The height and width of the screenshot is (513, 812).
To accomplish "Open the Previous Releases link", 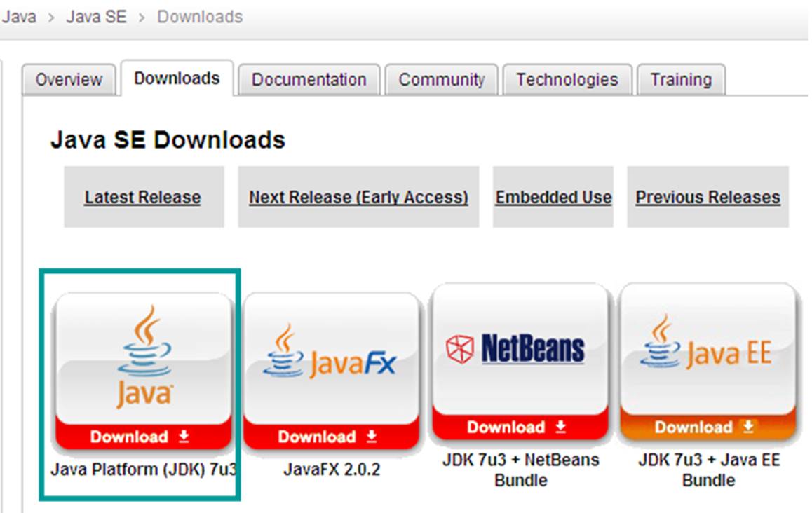I will pos(708,197).
